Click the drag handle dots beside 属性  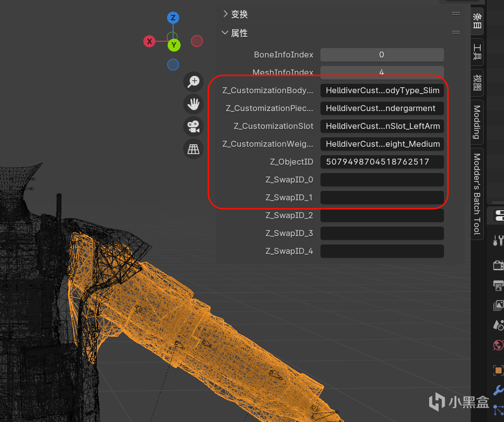click(x=456, y=32)
